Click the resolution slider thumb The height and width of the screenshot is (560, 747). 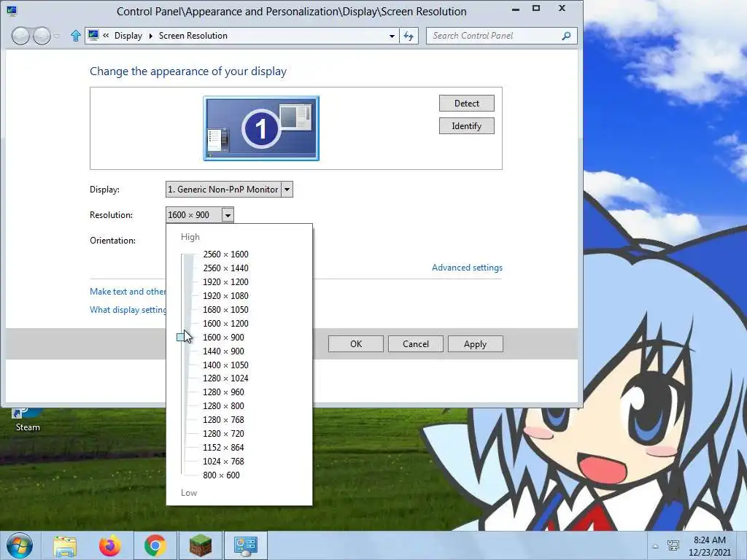pyautogui.click(x=181, y=337)
